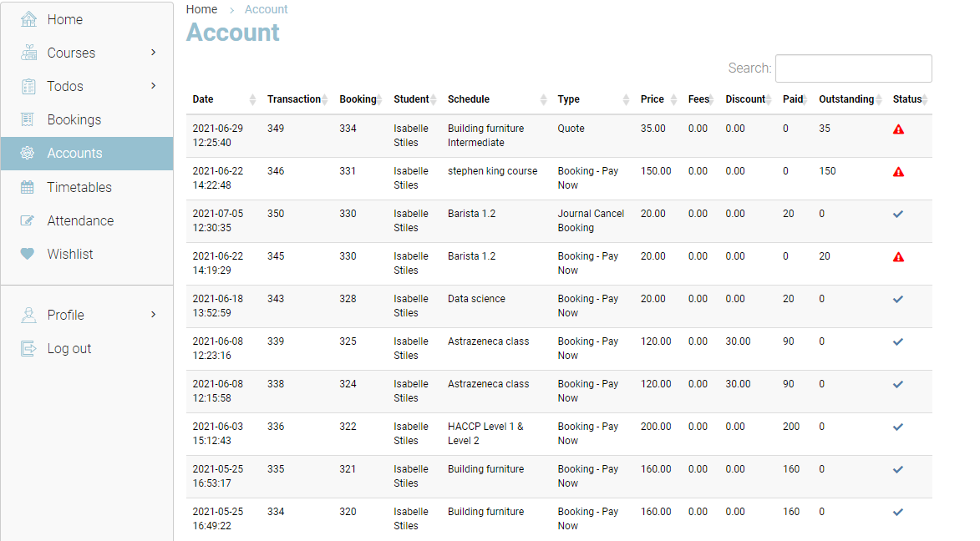Click the Log out icon
Image resolution: width=980 pixels, height=541 pixels.
click(28, 348)
